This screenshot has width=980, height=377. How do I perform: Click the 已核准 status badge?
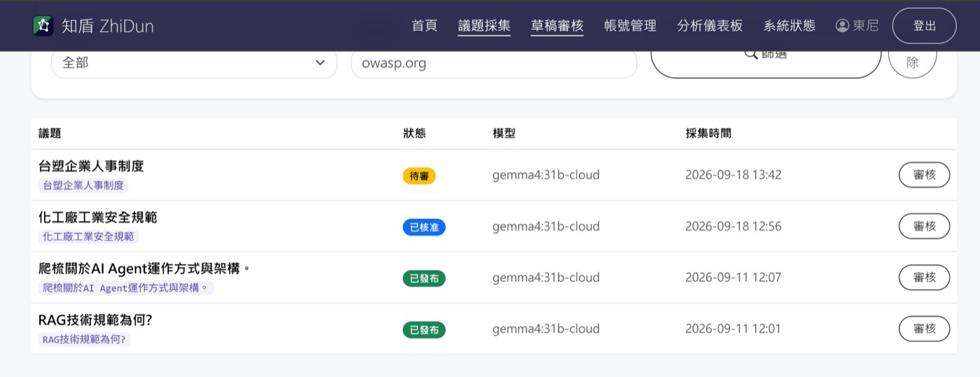424,227
